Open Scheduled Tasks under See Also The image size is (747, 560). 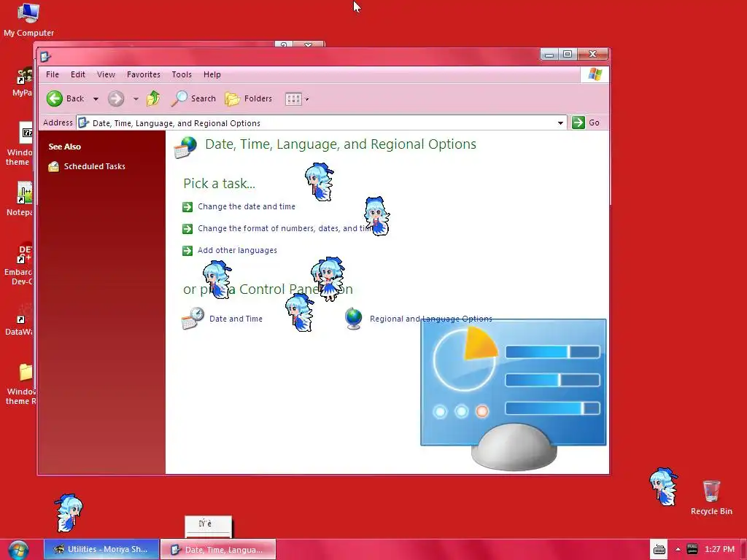pos(94,166)
